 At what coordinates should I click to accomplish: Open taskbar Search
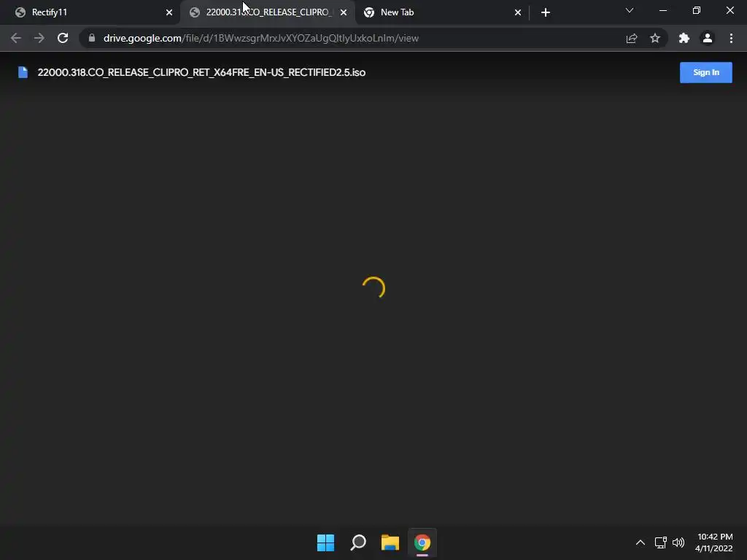click(357, 542)
